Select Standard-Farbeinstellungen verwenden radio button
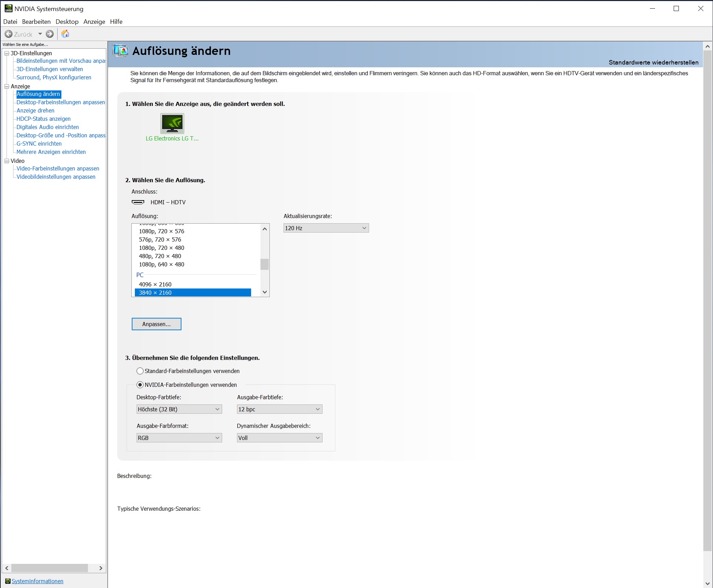 (140, 371)
